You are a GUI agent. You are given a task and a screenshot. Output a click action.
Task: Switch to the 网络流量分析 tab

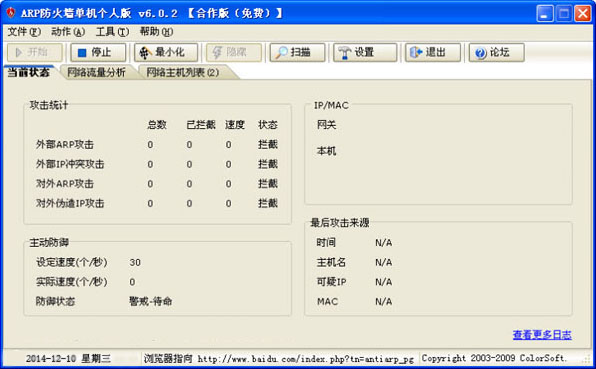point(96,72)
